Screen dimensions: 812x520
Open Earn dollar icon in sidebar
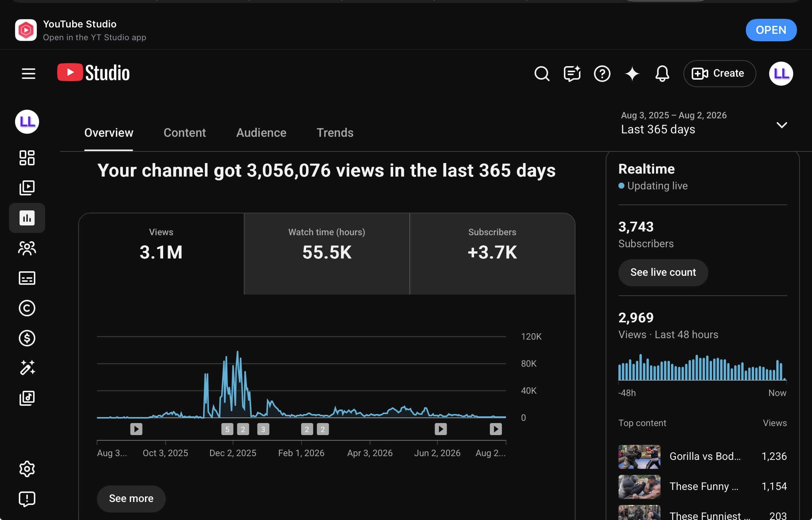click(x=27, y=338)
